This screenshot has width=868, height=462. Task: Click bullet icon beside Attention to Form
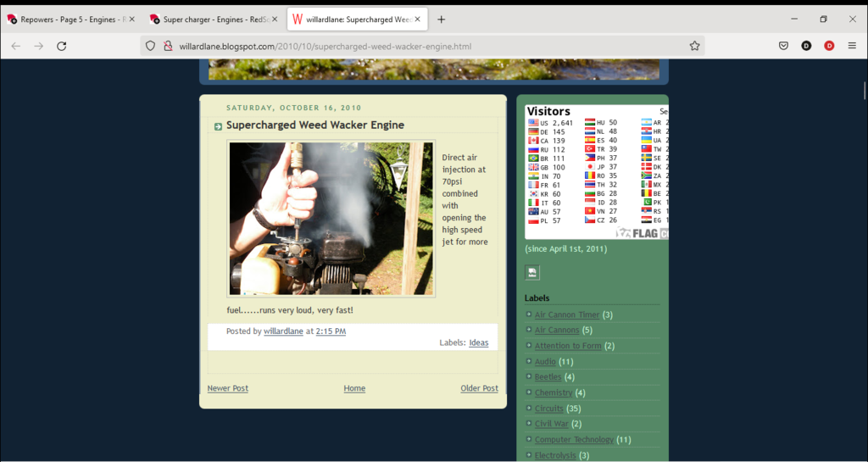(529, 345)
